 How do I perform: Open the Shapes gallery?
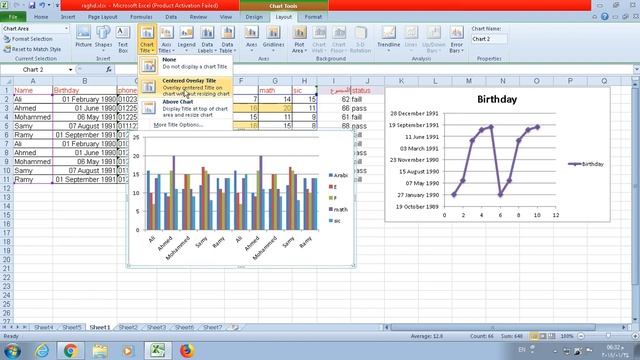(x=103, y=38)
